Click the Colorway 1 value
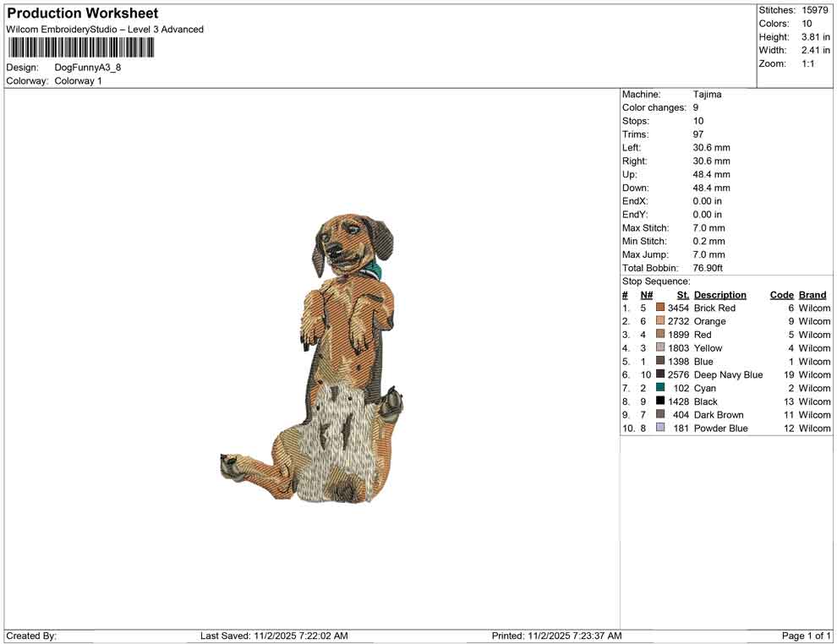Screen dimensions: 837x644 (x=78, y=81)
